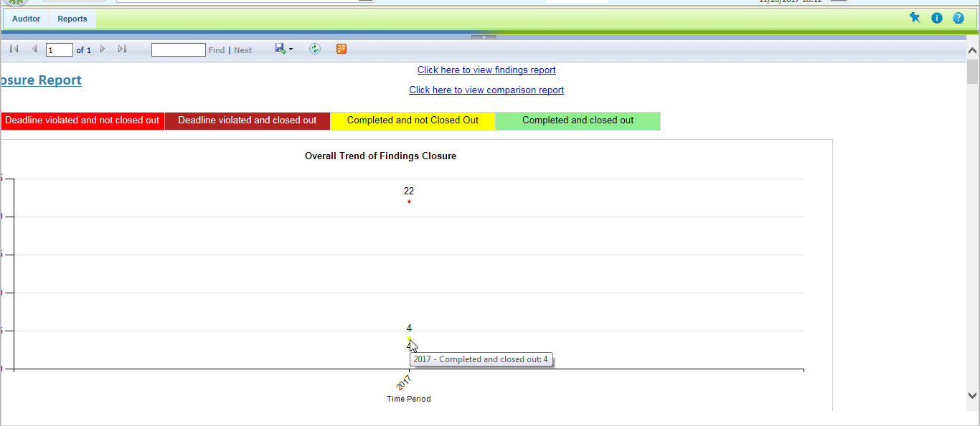The height and width of the screenshot is (426, 980).
Task: Click here to view comparison report link
Action: tap(486, 90)
